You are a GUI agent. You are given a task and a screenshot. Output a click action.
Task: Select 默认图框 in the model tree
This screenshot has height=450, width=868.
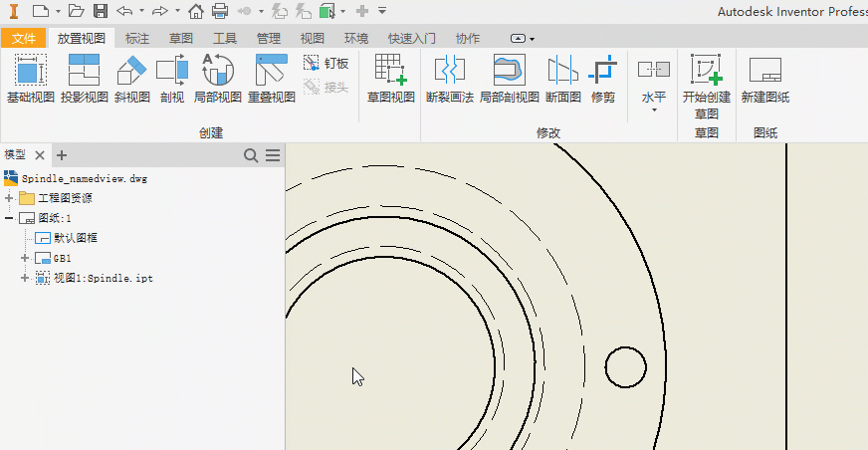tap(75, 238)
